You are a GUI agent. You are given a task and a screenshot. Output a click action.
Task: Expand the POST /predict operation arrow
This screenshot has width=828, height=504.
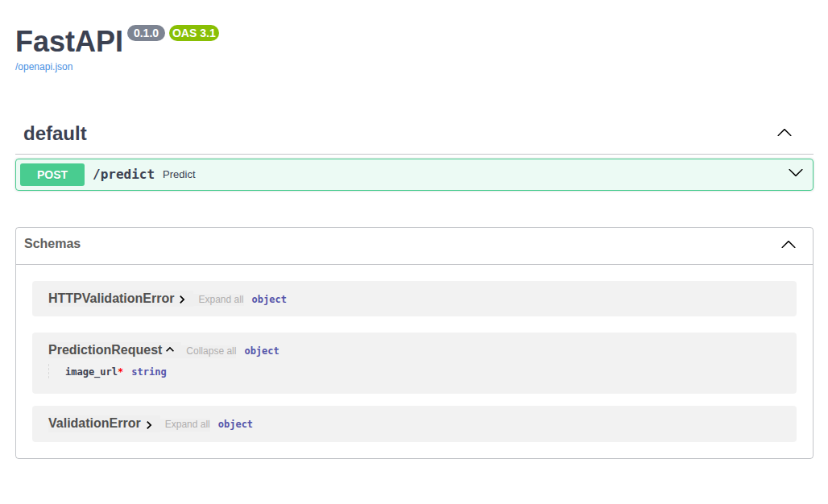coord(795,173)
